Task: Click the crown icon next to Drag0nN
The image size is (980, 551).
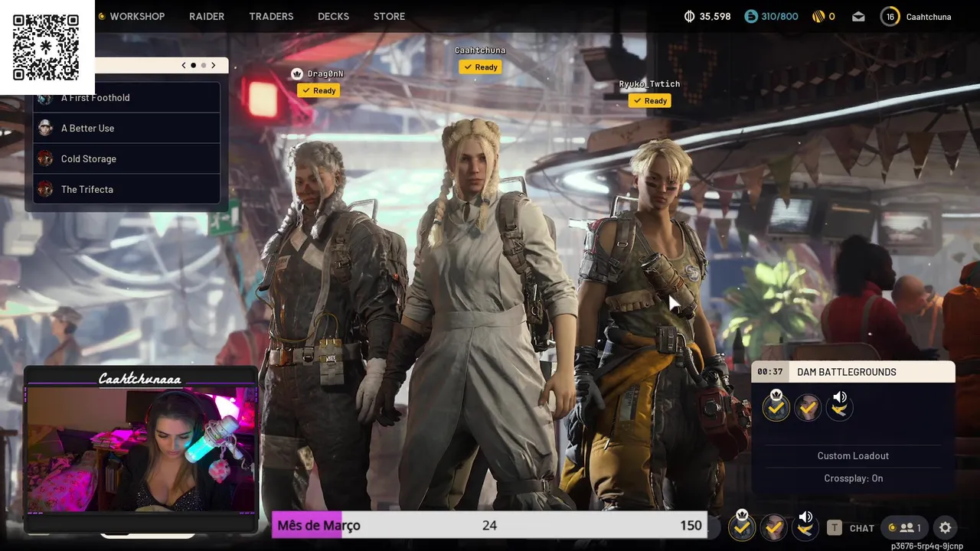Action: 297,73
